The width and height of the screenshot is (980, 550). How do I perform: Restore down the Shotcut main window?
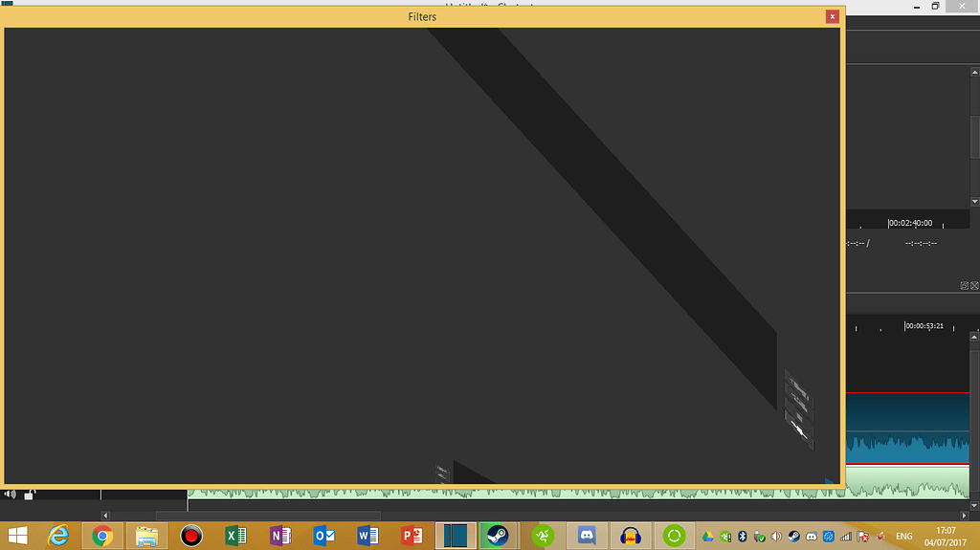pos(935,7)
